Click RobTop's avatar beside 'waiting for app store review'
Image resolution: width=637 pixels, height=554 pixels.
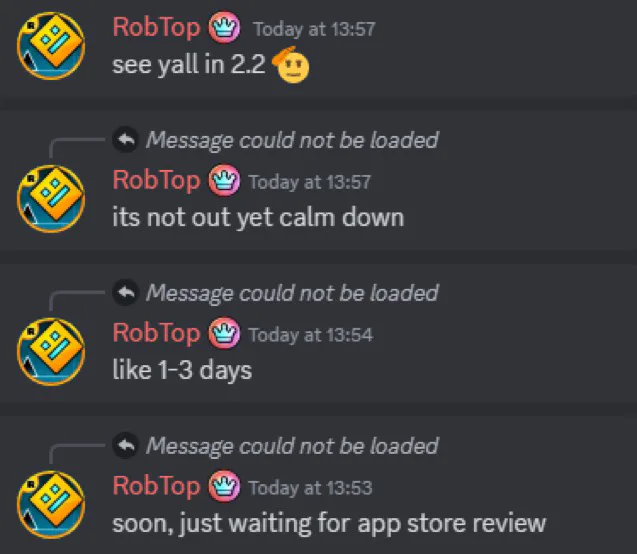point(51,505)
